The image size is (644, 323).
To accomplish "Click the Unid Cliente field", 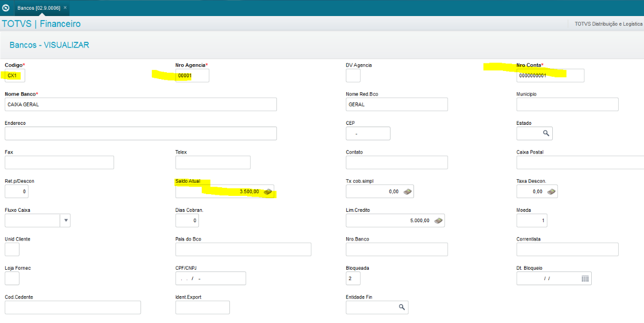I will (x=12, y=249).
